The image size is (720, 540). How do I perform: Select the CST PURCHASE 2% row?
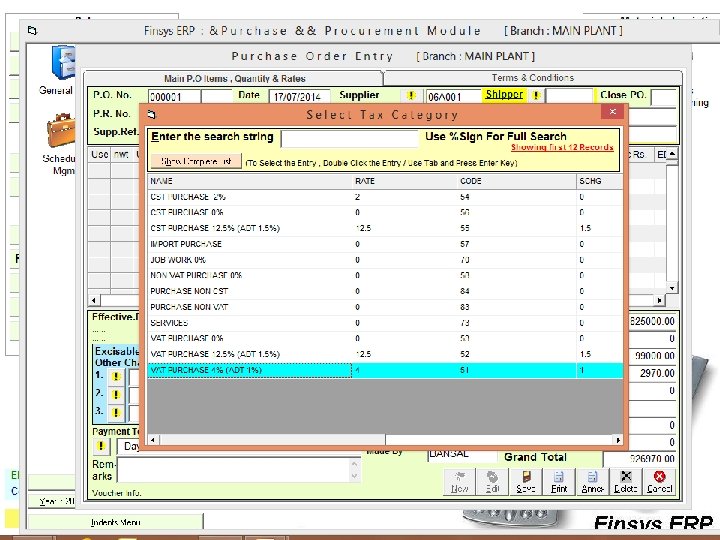tap(385, 197)
